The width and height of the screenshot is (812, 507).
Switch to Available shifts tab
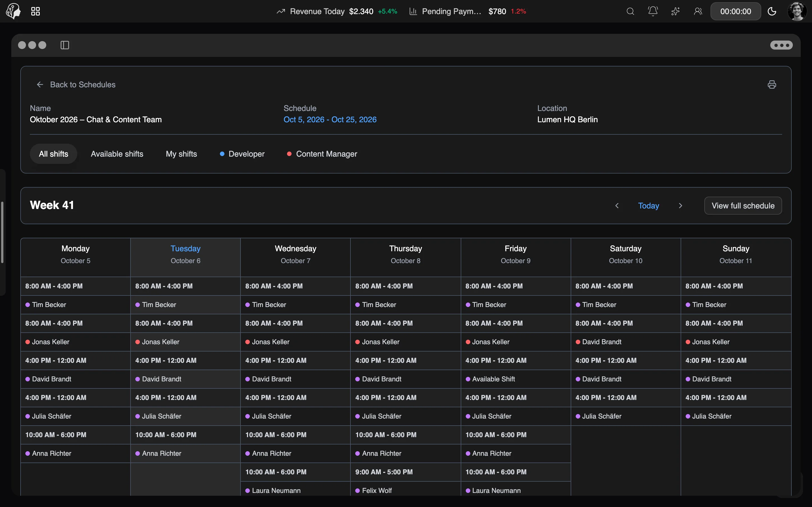[x=117, y=154]
